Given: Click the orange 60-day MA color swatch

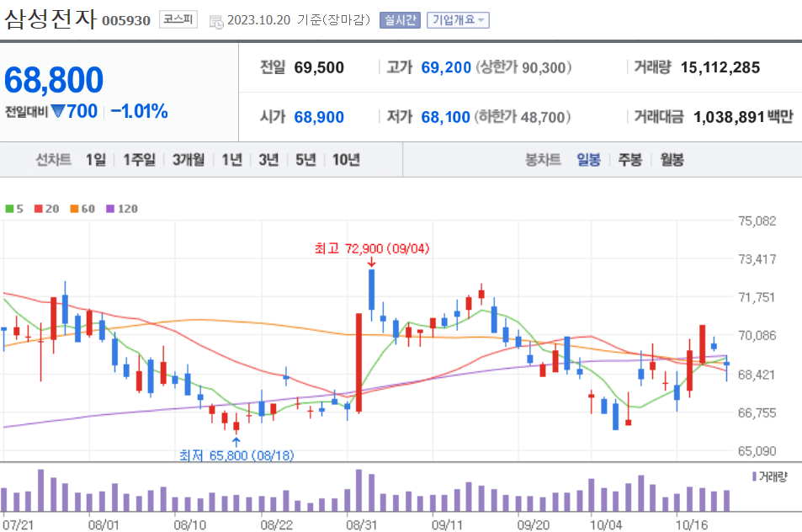Looking at the screenshot, I should point(74,208).
